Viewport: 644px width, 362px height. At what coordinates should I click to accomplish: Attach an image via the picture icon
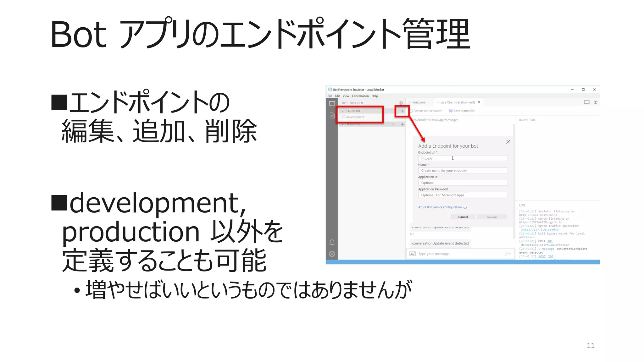pos(413,254)
